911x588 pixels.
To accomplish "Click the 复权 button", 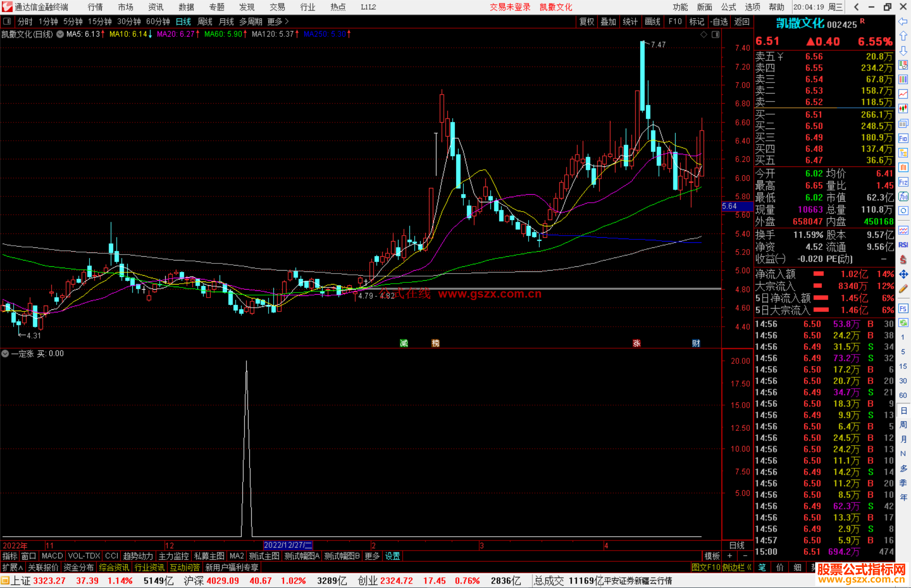I will point(586,21).
